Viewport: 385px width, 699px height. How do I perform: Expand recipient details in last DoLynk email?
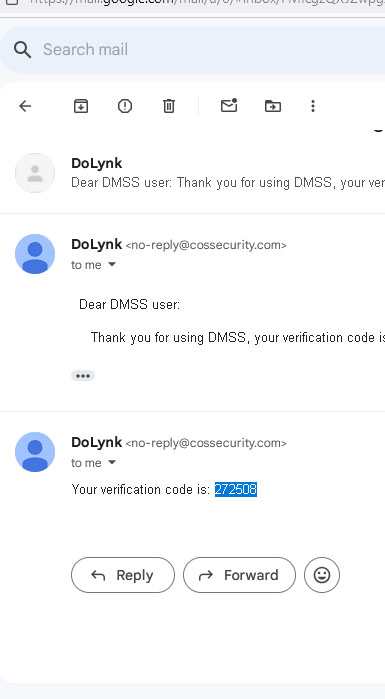point(112,462)
